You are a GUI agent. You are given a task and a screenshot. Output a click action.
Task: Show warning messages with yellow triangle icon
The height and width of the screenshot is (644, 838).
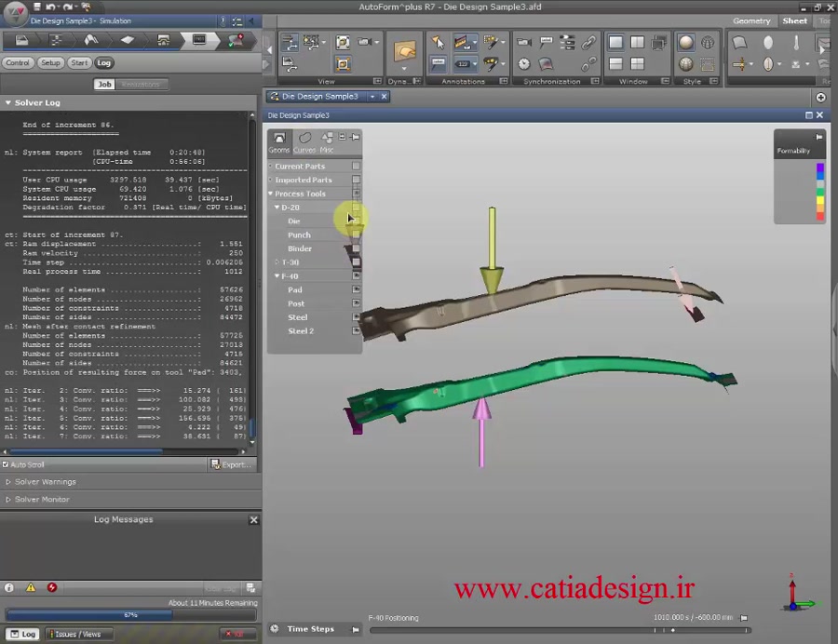click(x=31, y=587)
